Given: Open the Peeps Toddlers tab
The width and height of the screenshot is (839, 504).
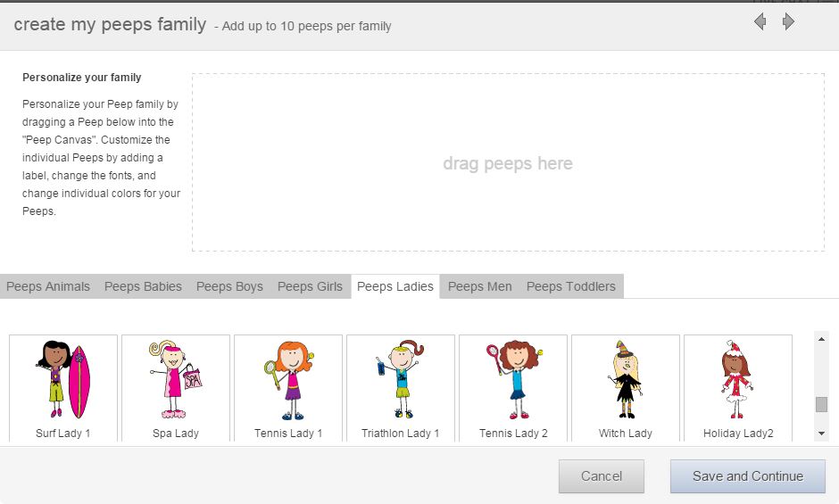Looking at the screenshot, I should (x=571, y=286).
